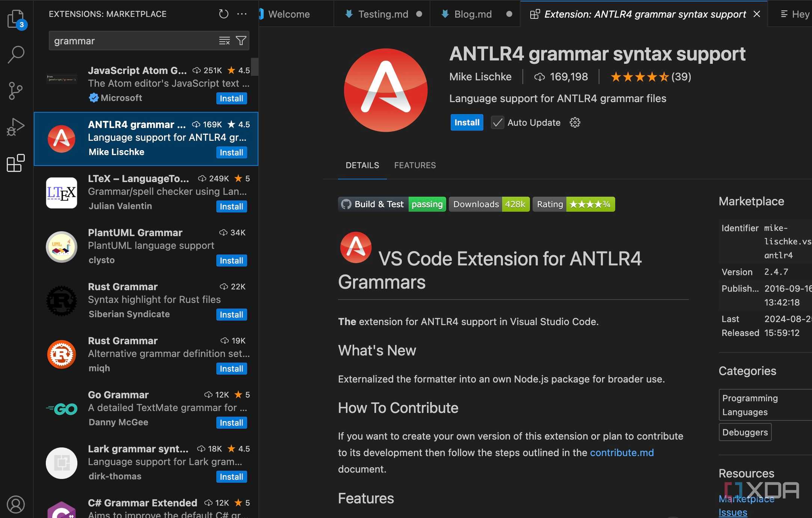Install the ANTLR4 extension from details page

pyautogui.click(x=467, y=122)
